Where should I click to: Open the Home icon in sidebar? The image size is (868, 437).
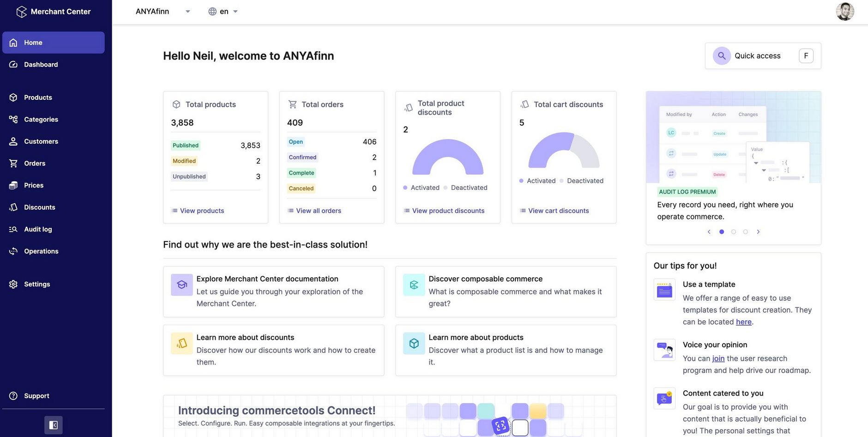[13, 42]
